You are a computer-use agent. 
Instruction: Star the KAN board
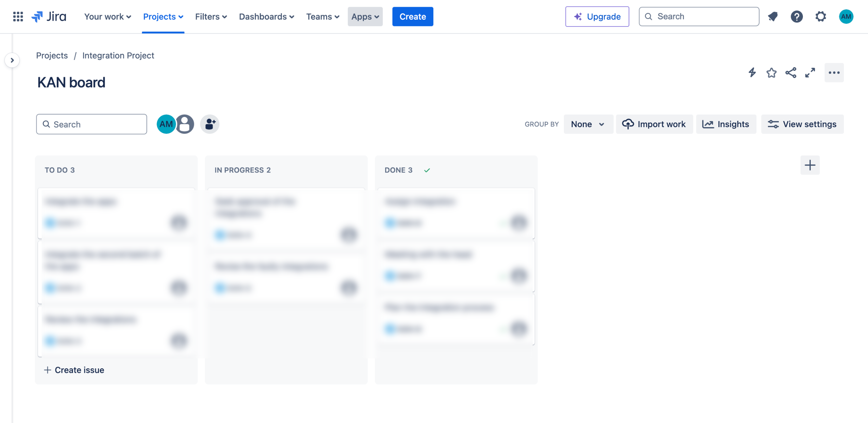[771, 73]
